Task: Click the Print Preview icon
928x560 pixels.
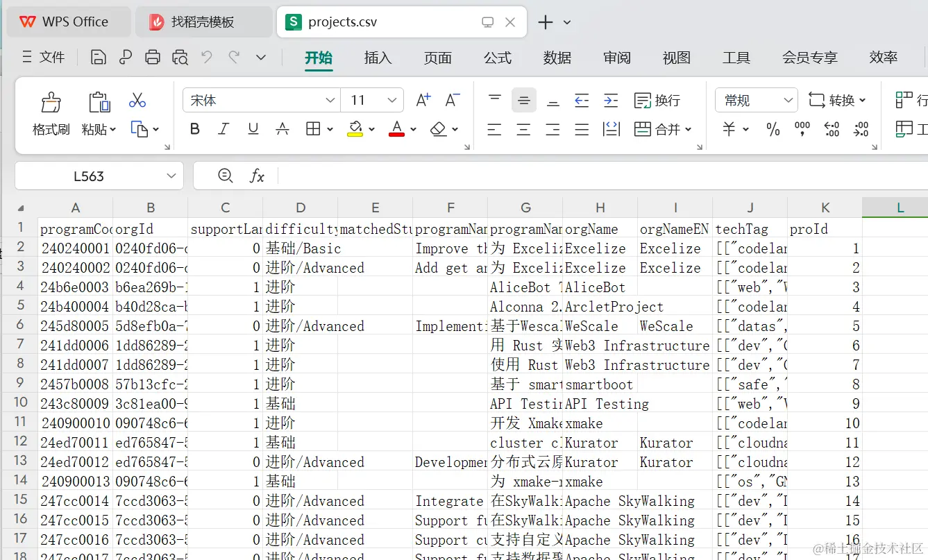Action: [x=180, y=57]
